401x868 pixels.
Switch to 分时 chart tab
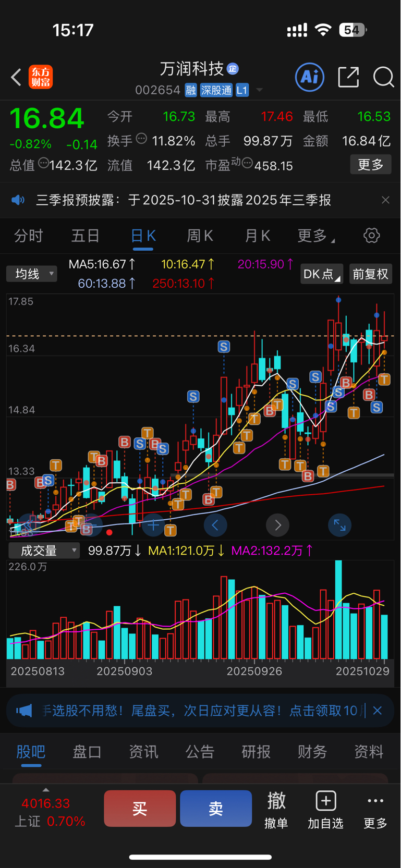coord(29,236)
